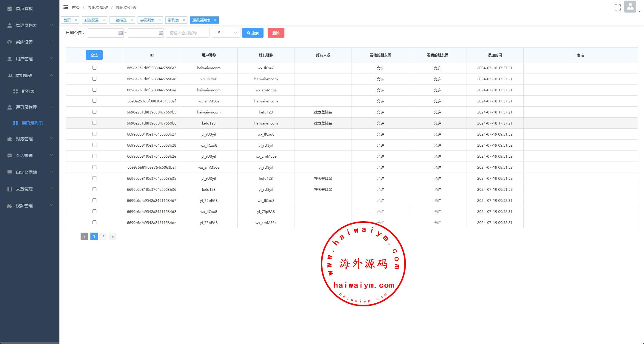
Task: Open start date calendar picker icon
Action: pyautogui.click(x=121, y=33)
